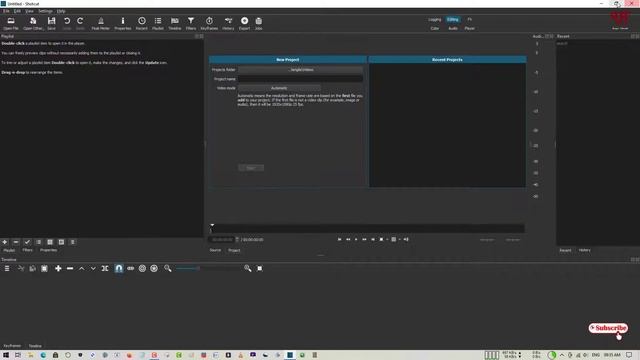640x360 pixels.
Task: Open the Peak Meter panel
Action: coord(100,23)
